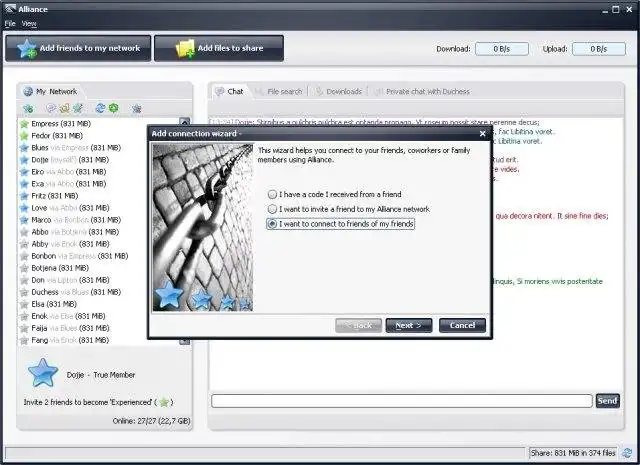Image resolution: width=640 pixels, height=465 pixels.
Task: Click the friend list scroll-down arrow
Action: coord(184,341)
